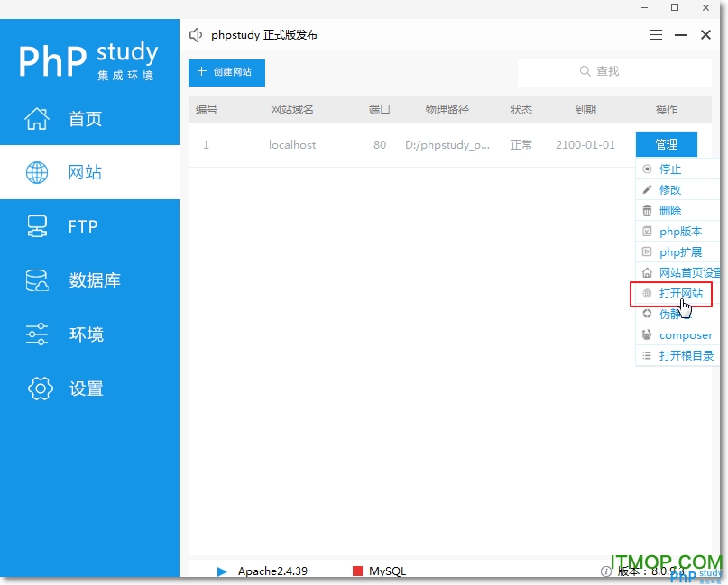
Task: Click the 查找 search field
Action: [614, 71]
